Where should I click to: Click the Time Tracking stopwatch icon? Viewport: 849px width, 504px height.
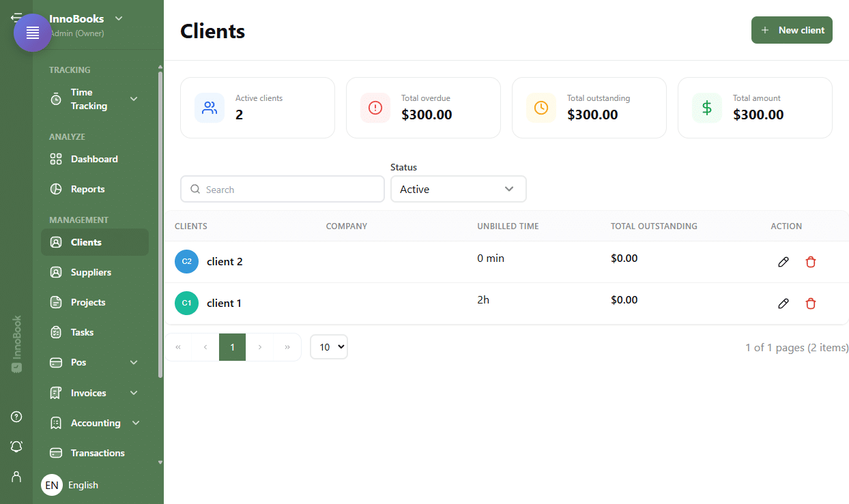coord(56,99)
